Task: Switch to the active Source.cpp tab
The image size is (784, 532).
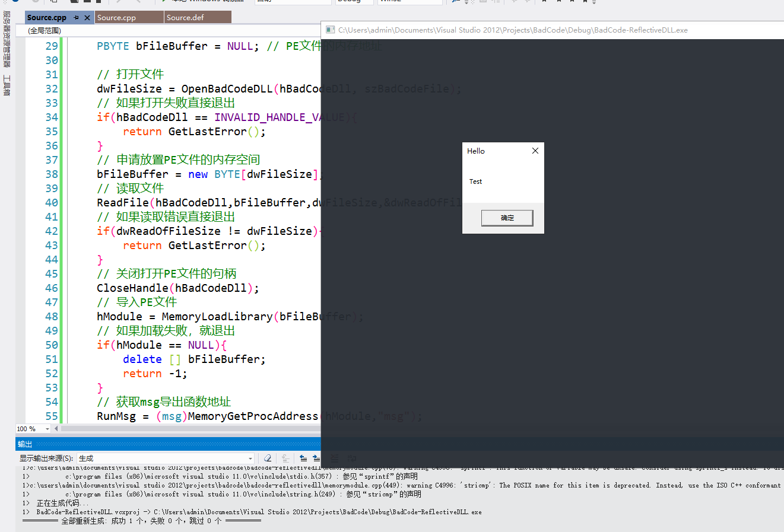Action: 47,18
